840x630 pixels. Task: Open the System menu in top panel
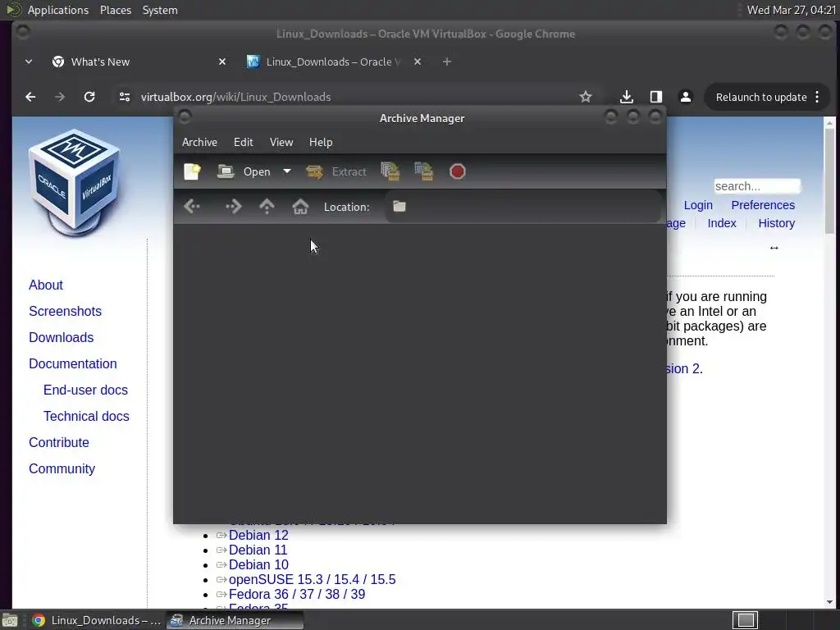160,10
